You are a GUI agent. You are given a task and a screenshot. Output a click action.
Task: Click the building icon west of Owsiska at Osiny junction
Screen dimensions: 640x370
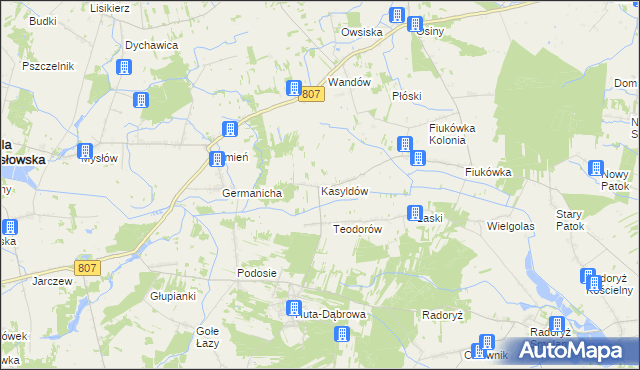397,16
